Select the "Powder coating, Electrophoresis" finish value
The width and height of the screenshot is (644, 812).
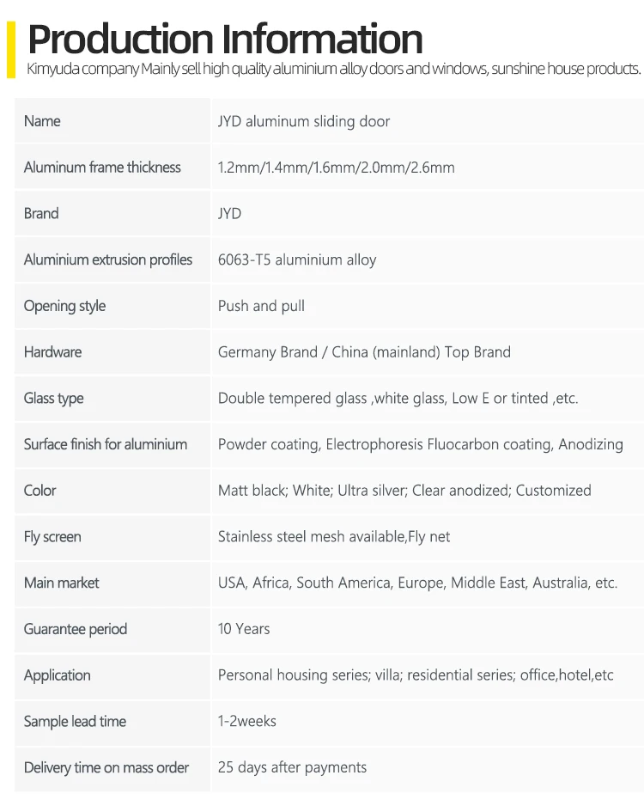pos(420,444)
